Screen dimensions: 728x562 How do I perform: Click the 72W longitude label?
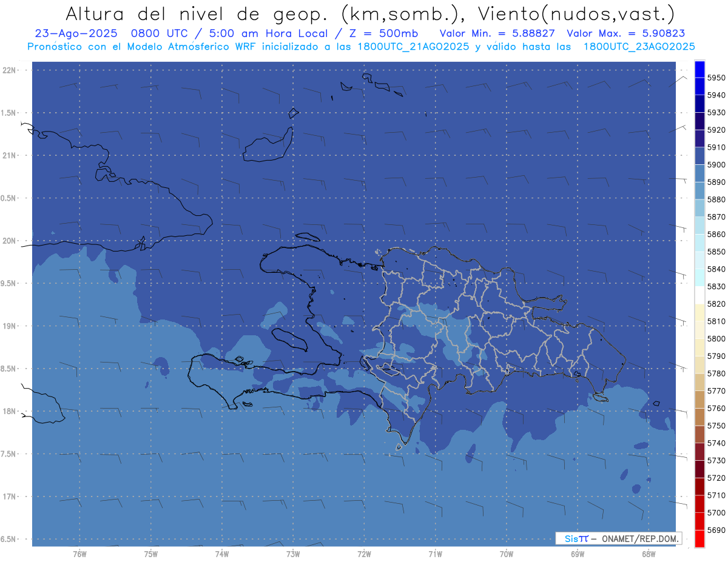[364, 554]
